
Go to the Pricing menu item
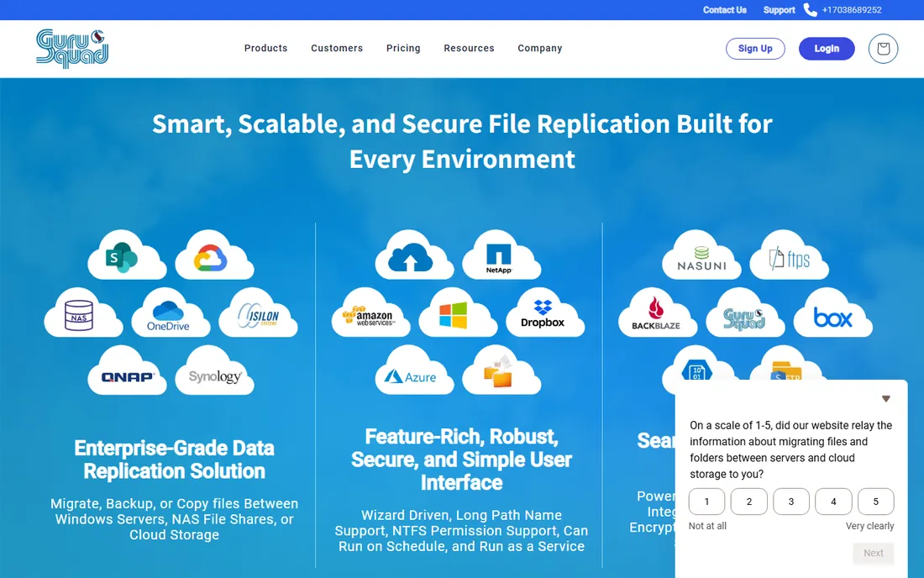tap(403, 49)
